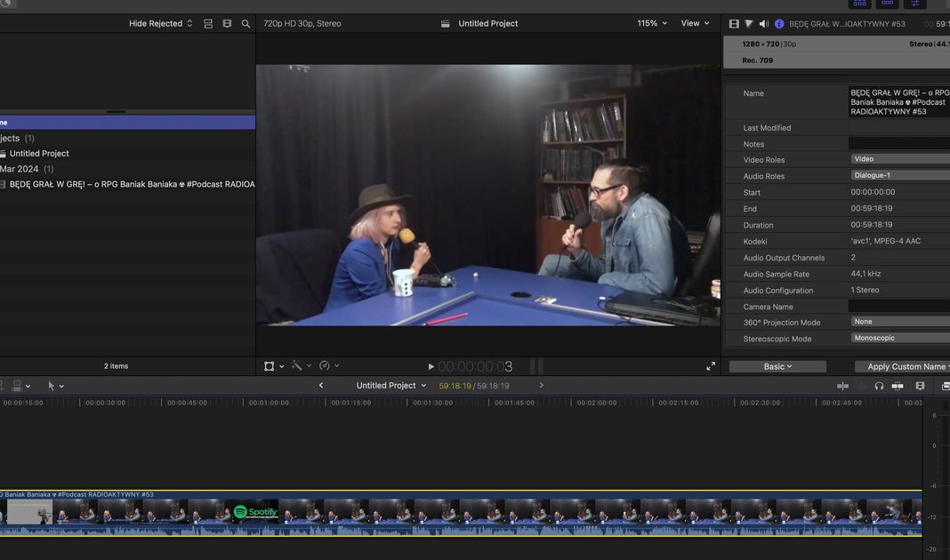
Task: Click the Transform tool icon below viewer
Action: pyautogui.click(x=270, y=366)
